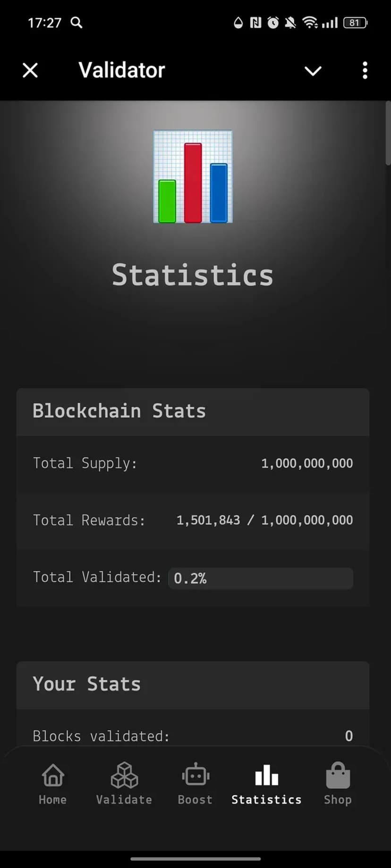Click the page scrollbar on the right
The height and width of the screenshot is (868, 391).
pos(388,134)
